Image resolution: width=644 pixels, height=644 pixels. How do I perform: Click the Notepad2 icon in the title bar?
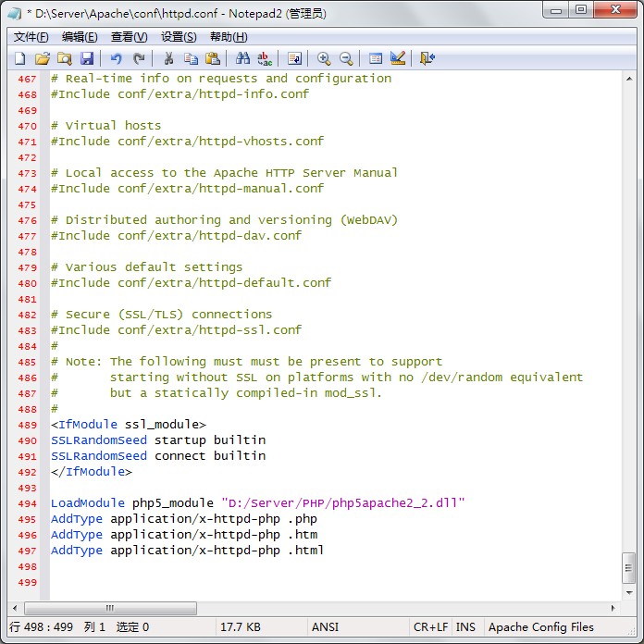pyautogui.click(x=15, y=14)
